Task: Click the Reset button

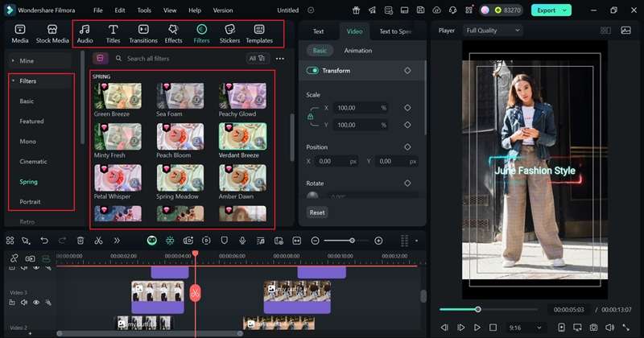Action: click(x=317, y=212)
